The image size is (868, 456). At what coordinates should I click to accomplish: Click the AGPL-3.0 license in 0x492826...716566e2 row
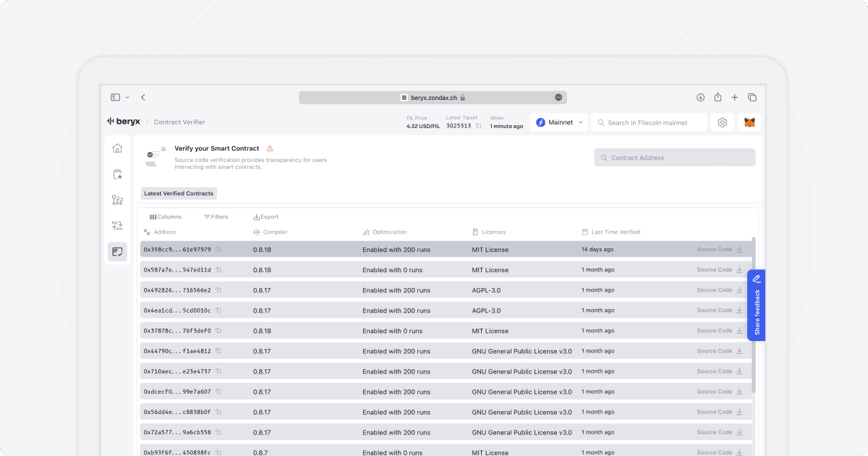click(x=486, y=290)
